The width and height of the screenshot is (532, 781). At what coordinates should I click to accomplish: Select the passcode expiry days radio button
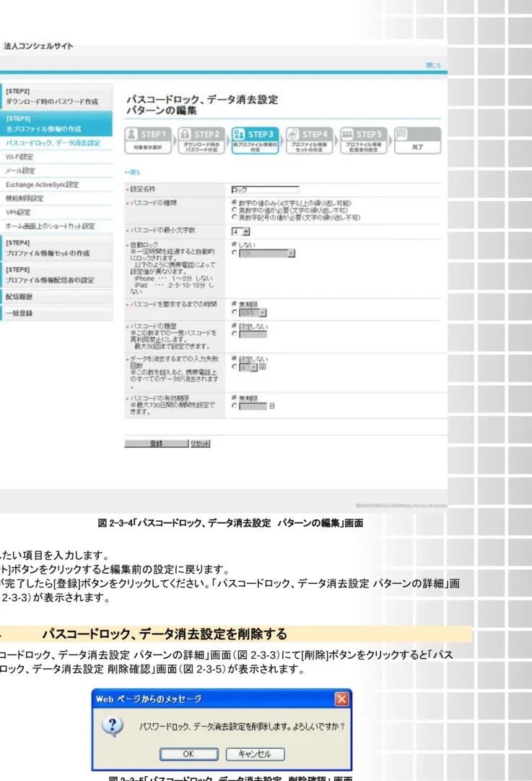pos(235,406)
